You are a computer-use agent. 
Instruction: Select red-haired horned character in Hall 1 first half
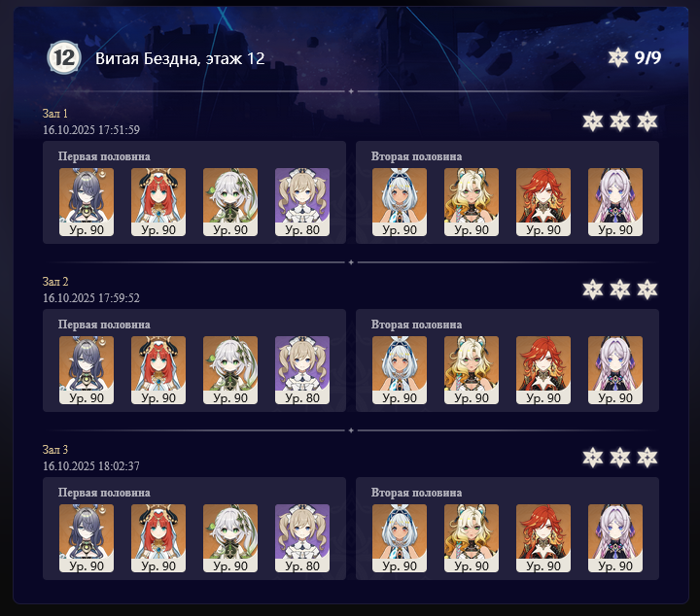(158, 202)
